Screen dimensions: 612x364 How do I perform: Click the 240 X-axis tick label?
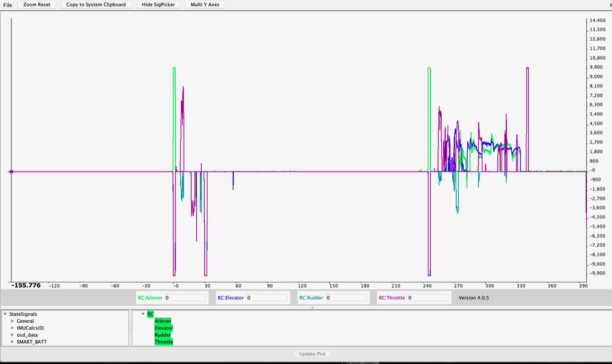pyautogui.click(x=427, y=286)
